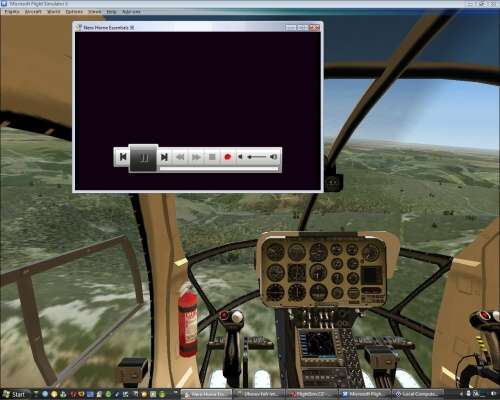The image size is (500, 400).
Task: Open the Options menu
Action: click(x=74, y=12)
